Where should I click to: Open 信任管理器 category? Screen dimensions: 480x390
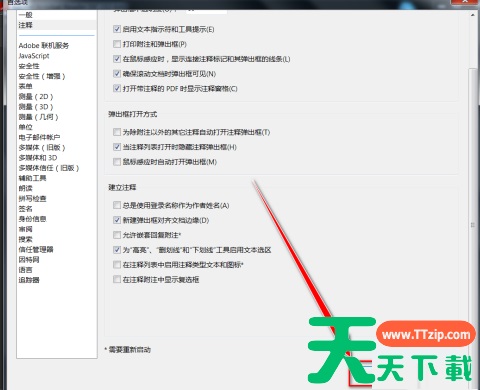[36, 249]
